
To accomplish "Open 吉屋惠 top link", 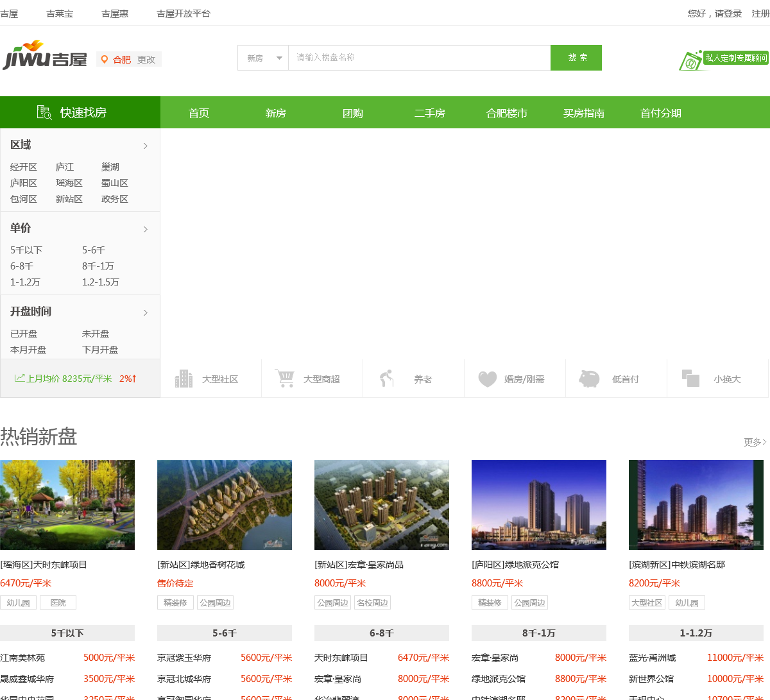I will pos(115,13).
